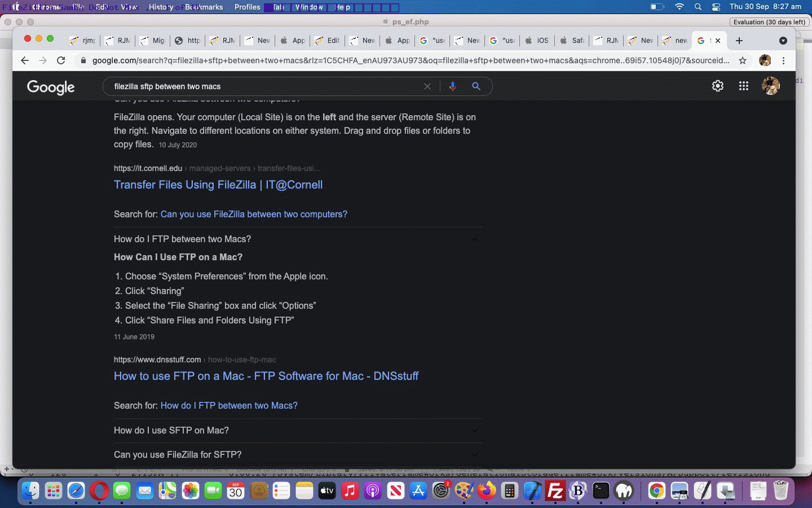Reload the Google search page
812x508 pixels.
click(x=61, y=60)
